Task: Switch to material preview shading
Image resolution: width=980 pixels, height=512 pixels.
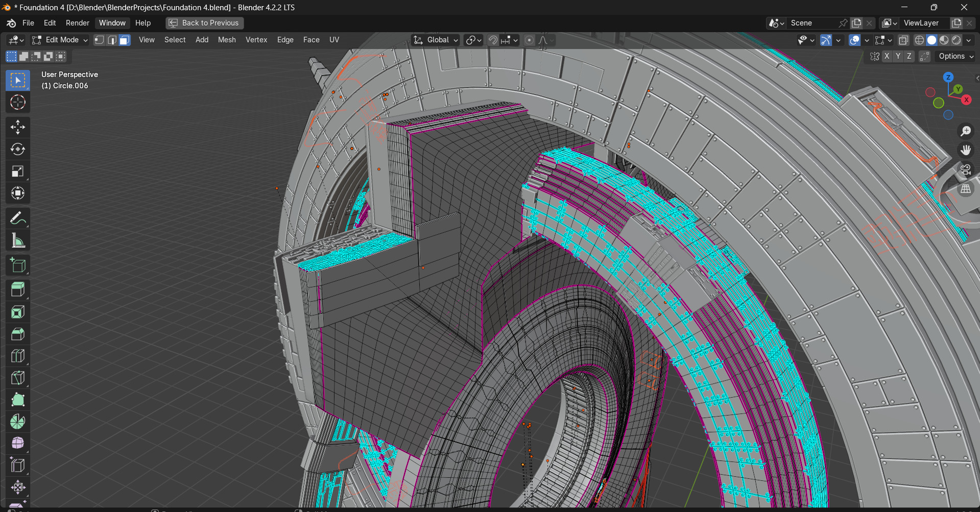Action: (x=944, y=40)
